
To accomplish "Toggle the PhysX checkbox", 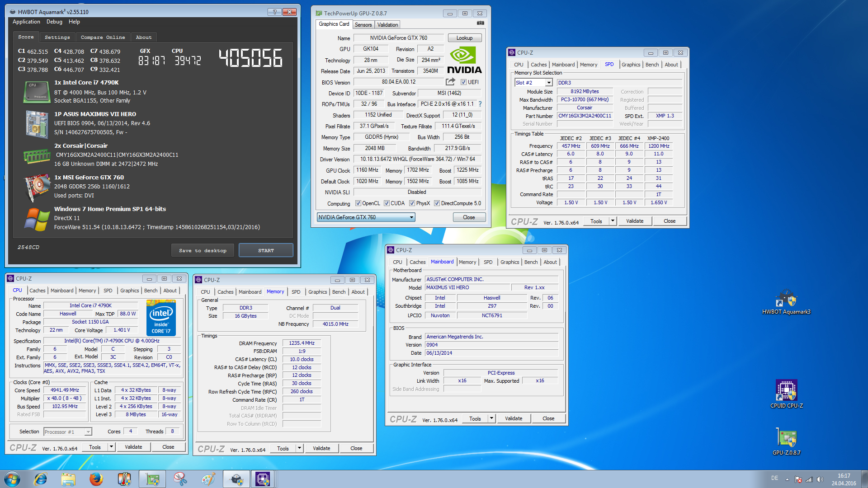I will [412, 203].
